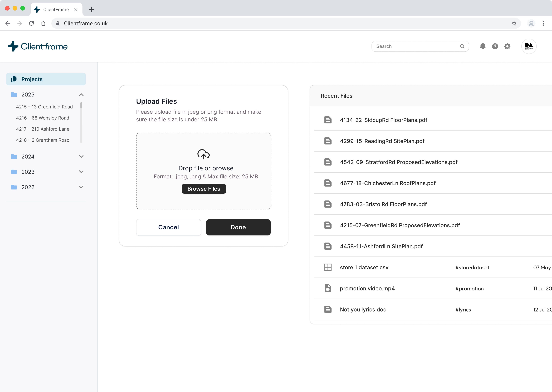Click the Done button
This screenshot has height=392, width=552.
(238, 227)
